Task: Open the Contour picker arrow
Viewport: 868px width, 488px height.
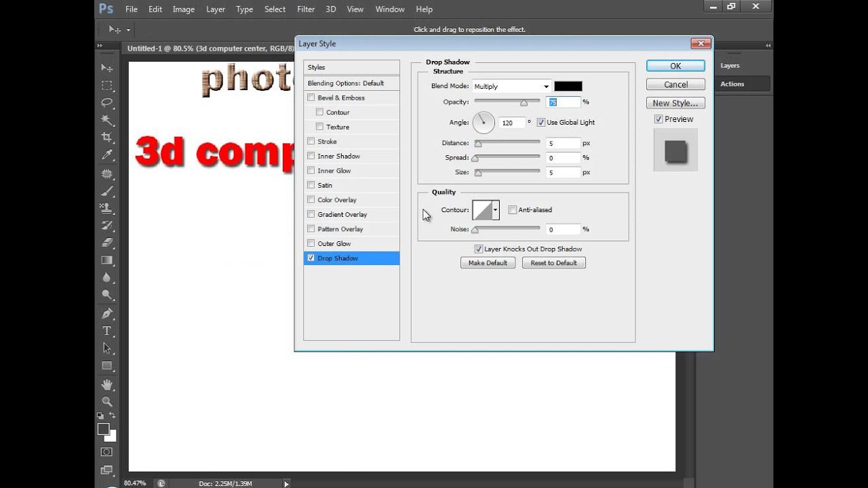Action: 496,210
